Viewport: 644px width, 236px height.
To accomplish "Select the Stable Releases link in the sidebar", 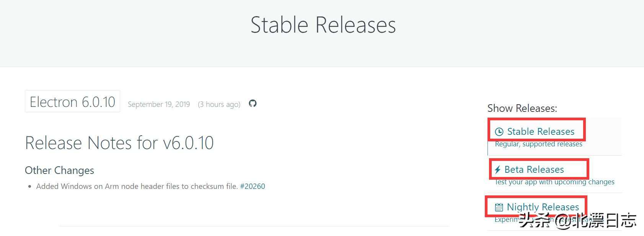I will (x=540, y=131).
